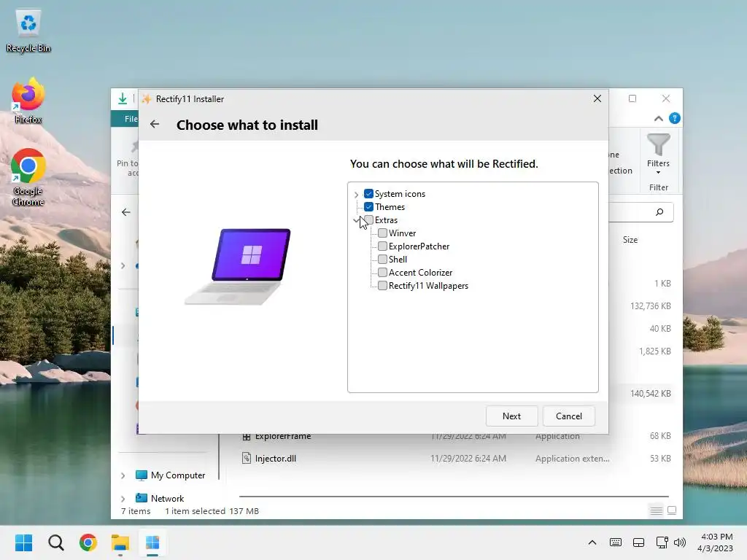Viewport: 747px width, 560px height.
Task: Sort by the Size column header
Action: tap(630, 239)
